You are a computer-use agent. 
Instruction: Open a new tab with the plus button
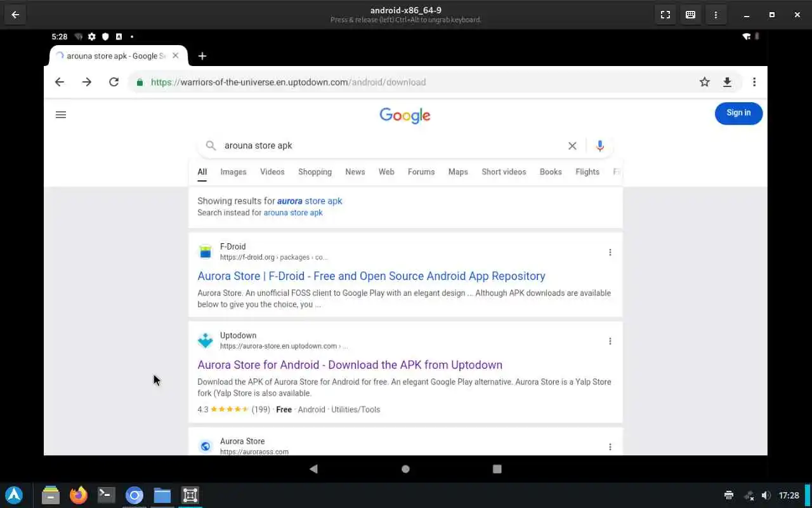[202, 56]
